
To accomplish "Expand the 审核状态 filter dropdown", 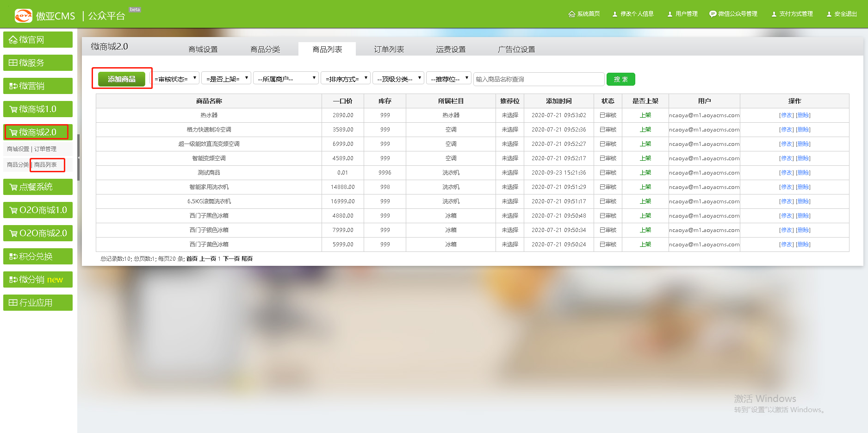I will pyautogui.click(x=176, y=79).
